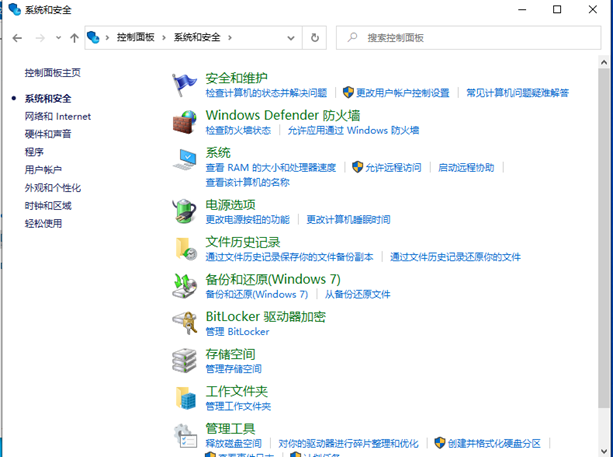Expand the address bar history dropdown
The height and width of the screenshot is (457, 613).
[x=291, y=38]
